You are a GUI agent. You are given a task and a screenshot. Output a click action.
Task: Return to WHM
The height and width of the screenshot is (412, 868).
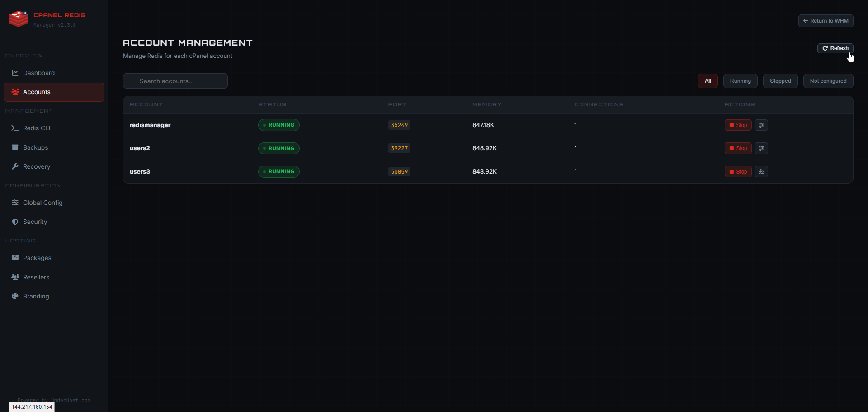826,20
